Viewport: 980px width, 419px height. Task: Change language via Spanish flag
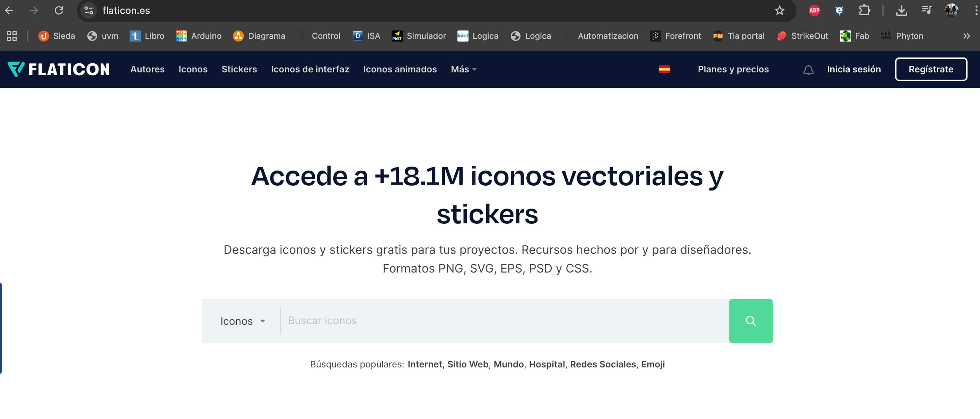pyautogui.click(x=665, y=69)
